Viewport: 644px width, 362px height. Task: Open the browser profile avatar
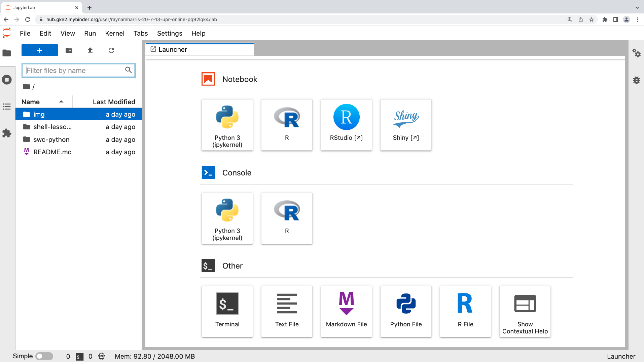tap(627, 19)
